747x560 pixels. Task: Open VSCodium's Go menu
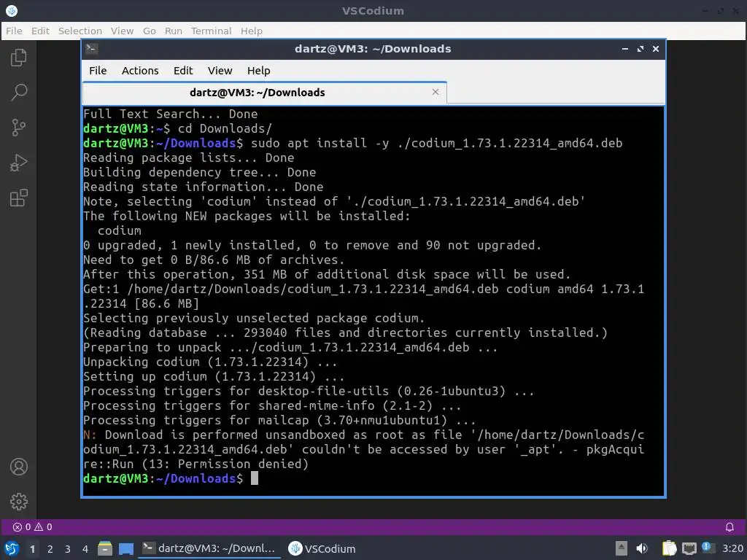149,31
